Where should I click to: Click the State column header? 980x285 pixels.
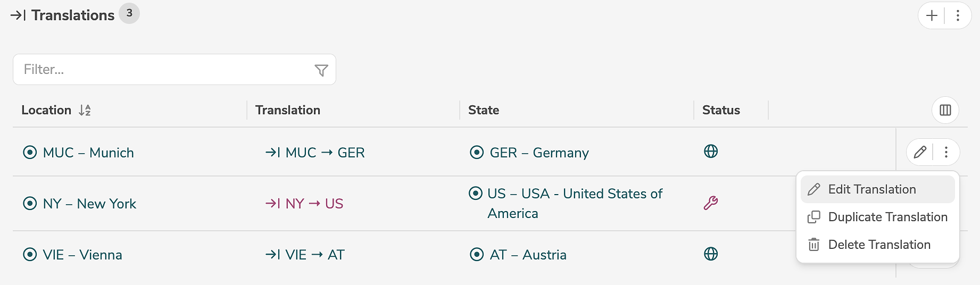[484, 110]
